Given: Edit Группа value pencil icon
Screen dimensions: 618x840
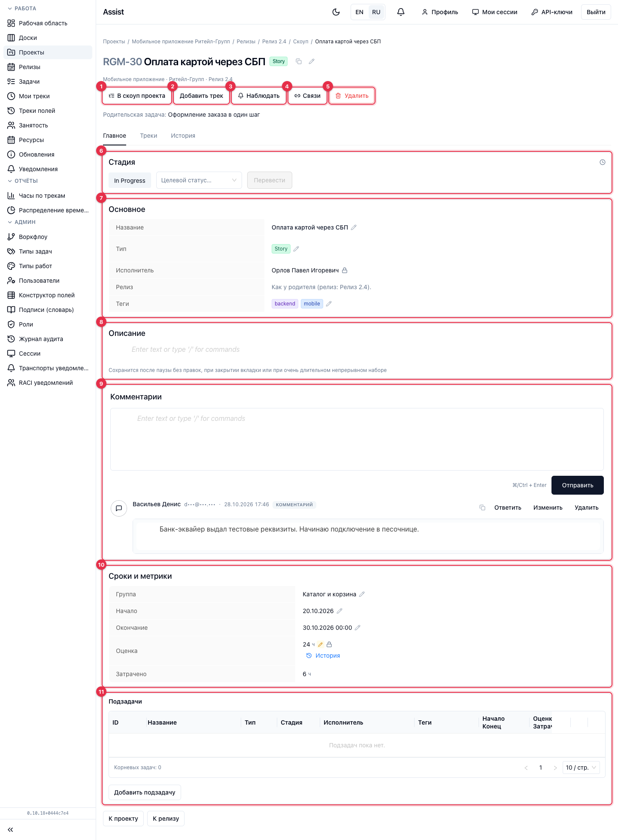Looking at the screenshot, I should click(x=362, y=594).
